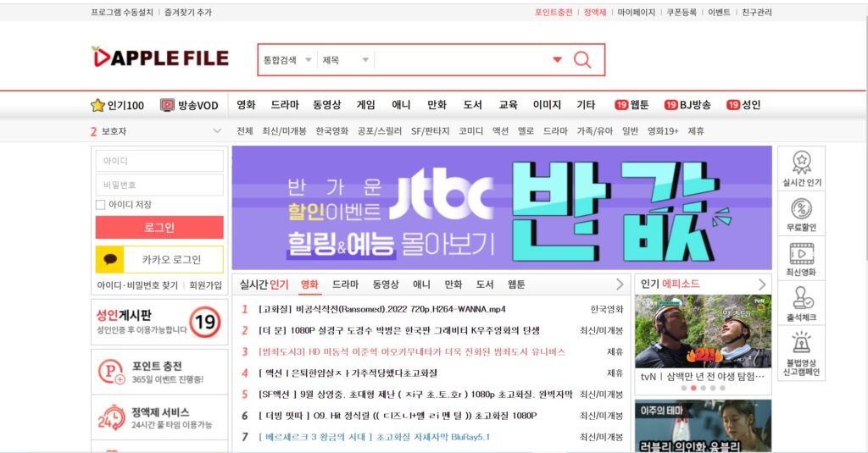Open the 19 웹툰 category

coord(632,104)
